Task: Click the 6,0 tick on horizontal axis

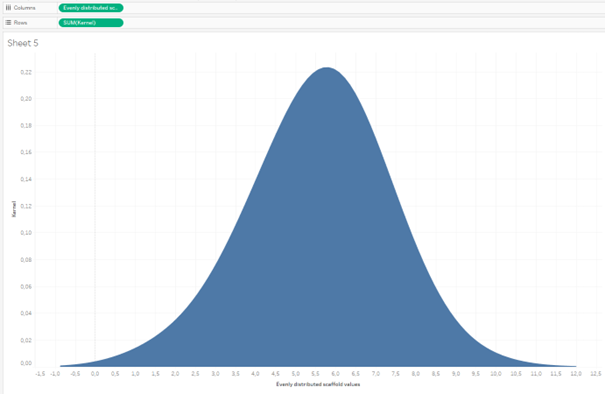Action: 335,374
